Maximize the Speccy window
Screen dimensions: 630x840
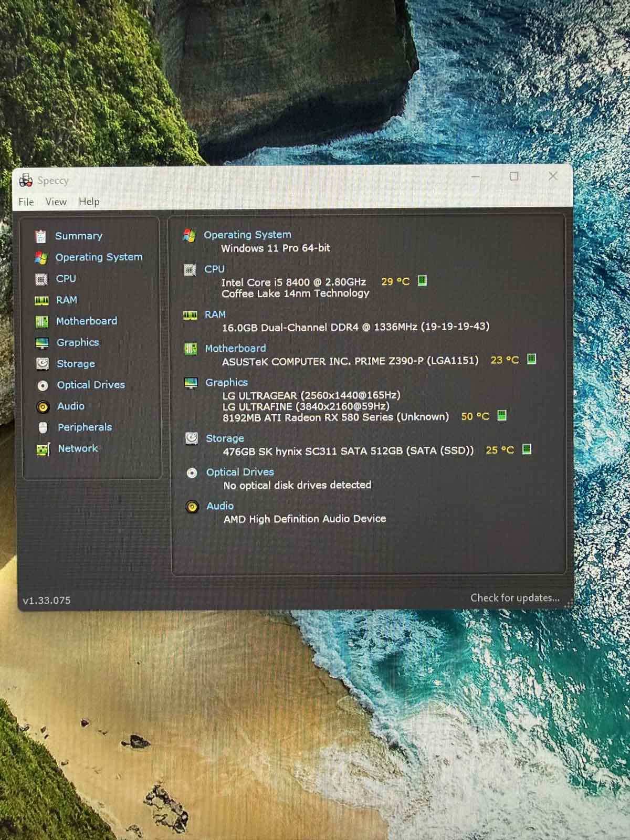tap(514, 176)
